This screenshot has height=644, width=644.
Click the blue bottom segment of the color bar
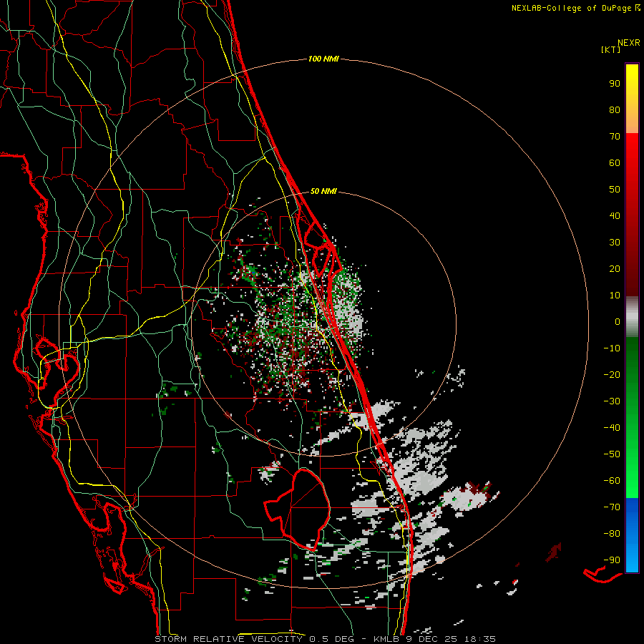632,535
